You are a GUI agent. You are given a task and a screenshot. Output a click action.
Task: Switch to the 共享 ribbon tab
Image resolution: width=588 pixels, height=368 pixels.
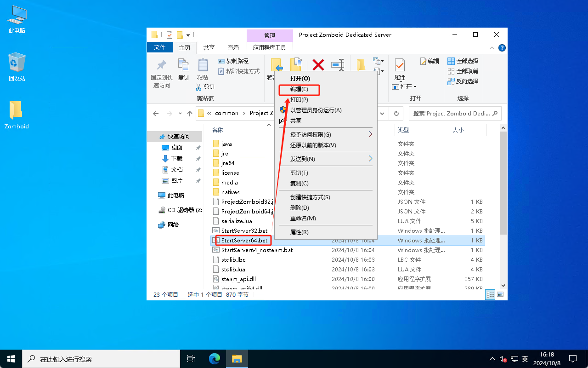click(209, 47)
